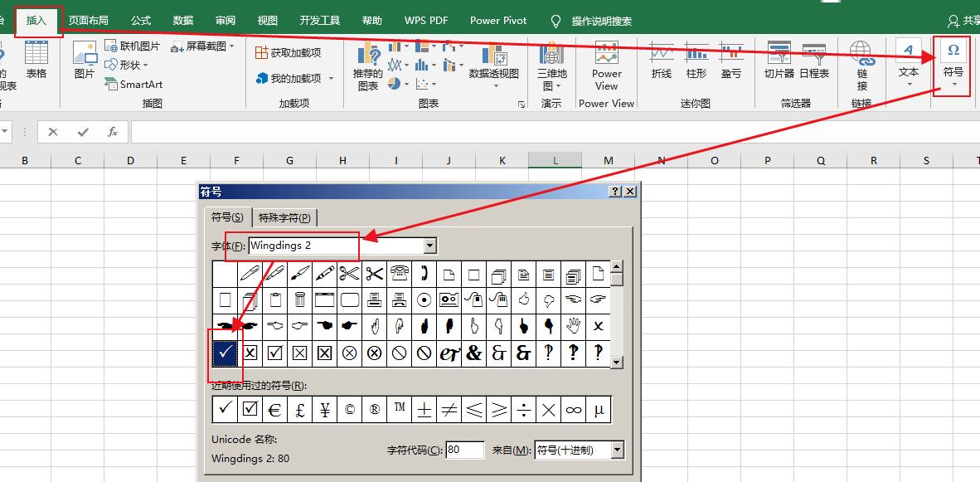Switch to the Special Characters (特殊字符) tab

coord(284,217)
